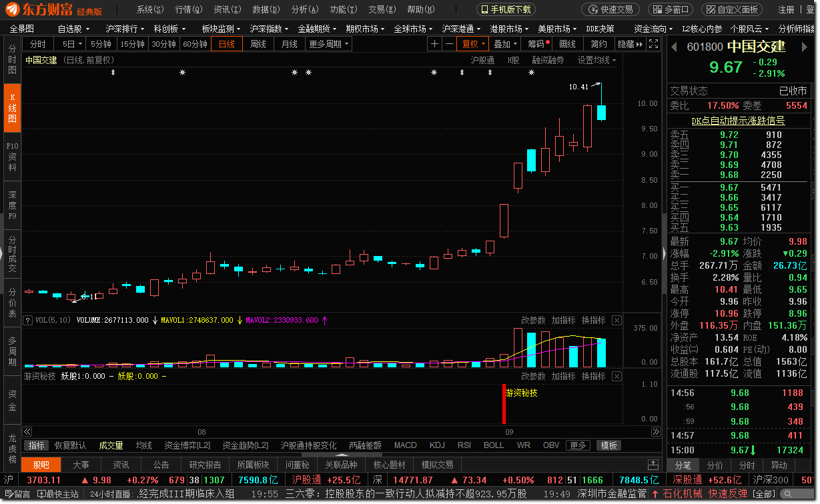This screenshot has height=504, width=820.
Task: Click 融资融券 margin trading link
Action: [x=548, y=60]
